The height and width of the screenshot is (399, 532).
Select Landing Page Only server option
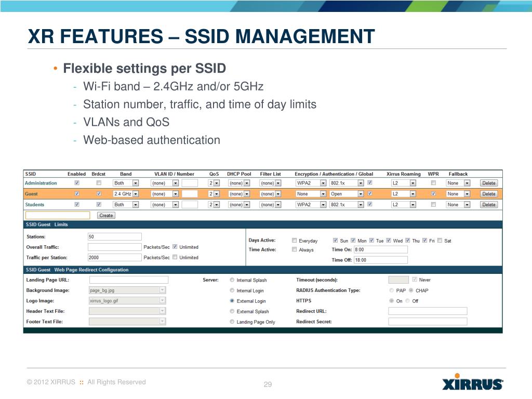pyautogui.click(x=232, y=322)
